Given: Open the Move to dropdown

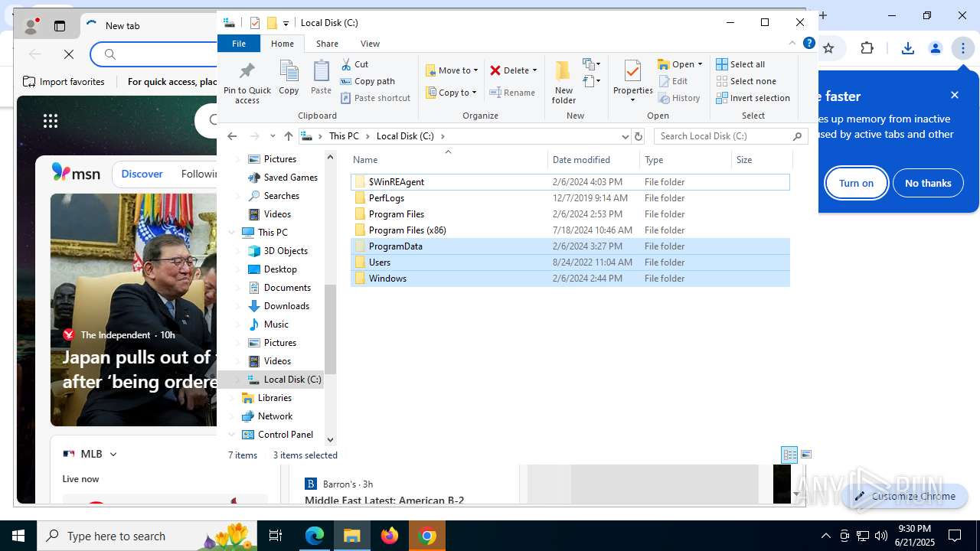Looking at the screenshot, I should (452, 70).
